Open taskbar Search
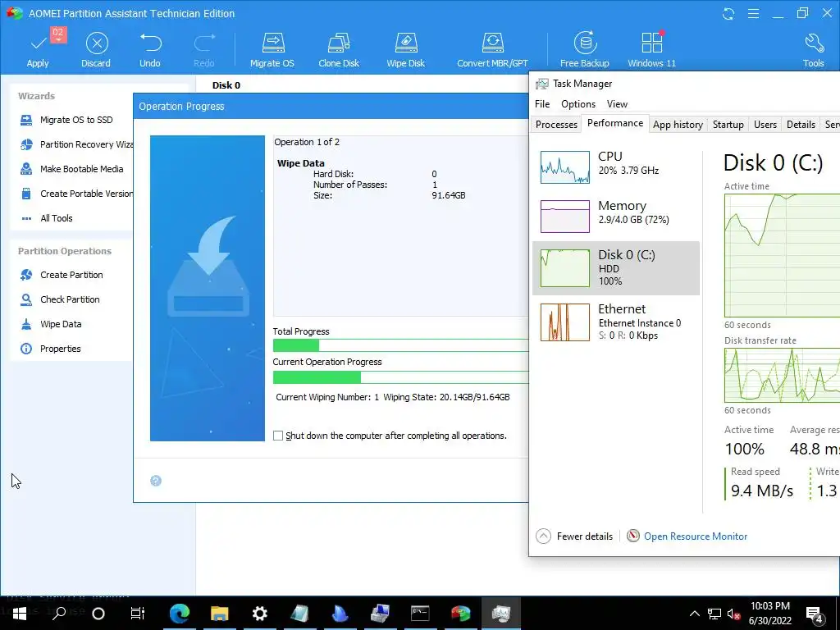 point(59,613)
